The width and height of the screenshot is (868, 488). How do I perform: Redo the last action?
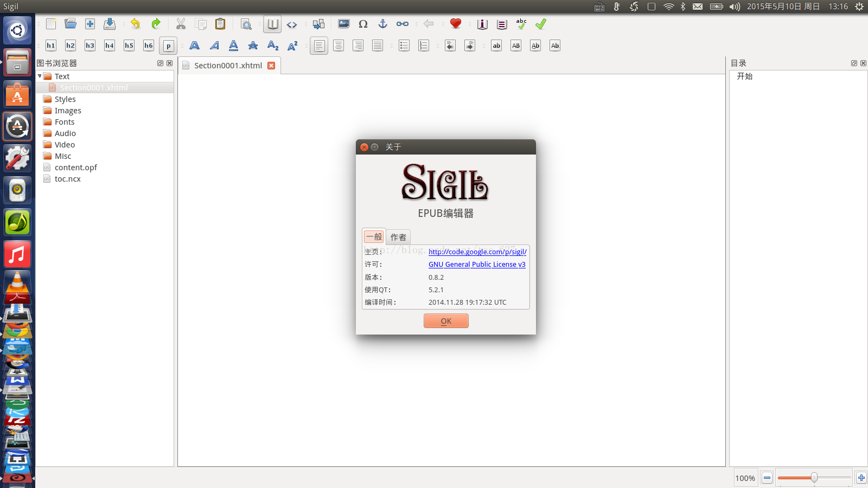(156, 24)
